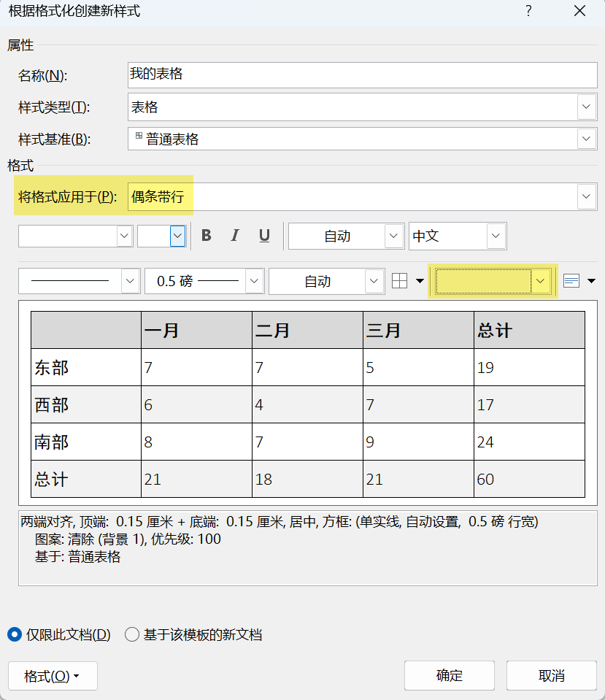This screenshot has height=700, width=605.
Task: Open font color 自动 dropdown
Action: (393, 236)
